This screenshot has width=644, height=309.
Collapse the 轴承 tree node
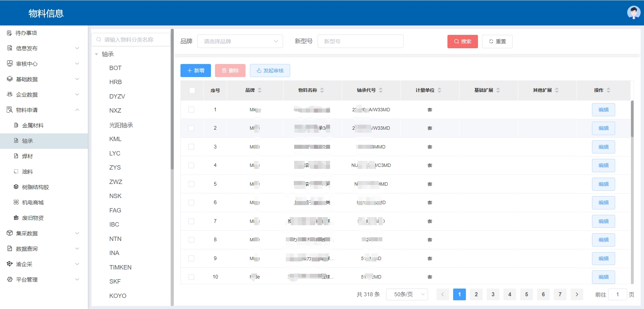[97, 54]
